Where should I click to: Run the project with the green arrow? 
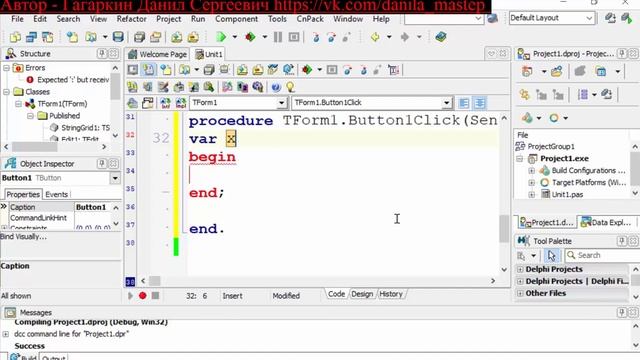221,37
